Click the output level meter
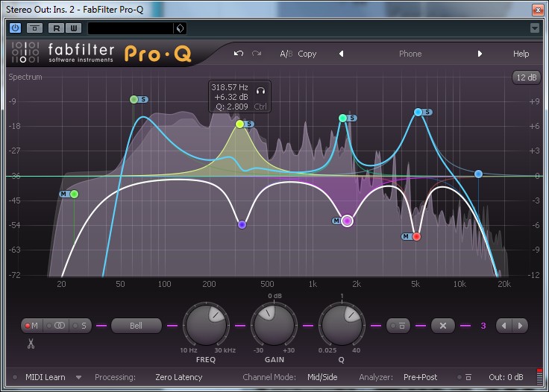This screenshot has height=392, width=549. coord(539,376)
